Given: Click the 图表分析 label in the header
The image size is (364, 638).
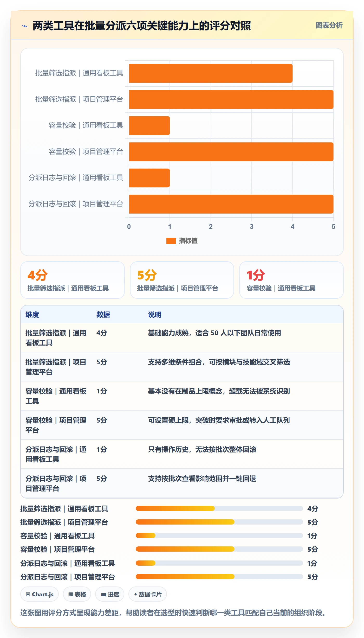Looking at the screenshot, I should (329, 25).
